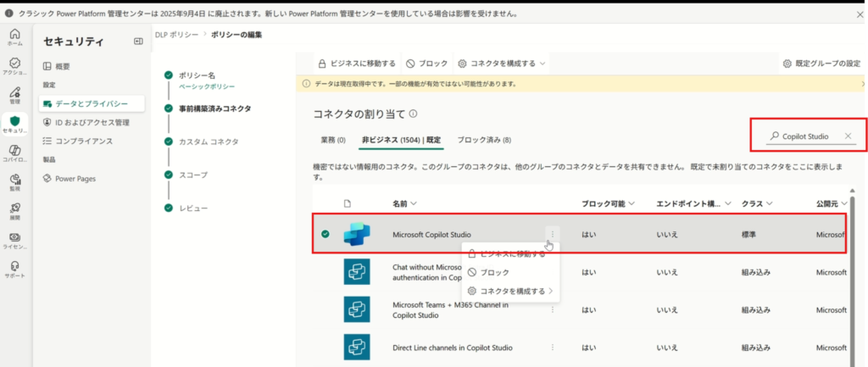Select ブロック in the context menu

(494, 273)
